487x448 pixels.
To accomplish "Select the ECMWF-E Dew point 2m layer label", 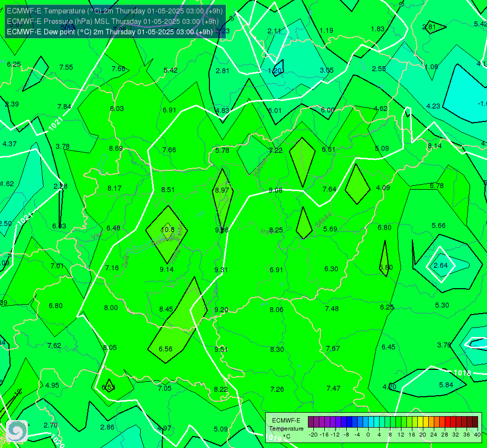I will point(109,32).
